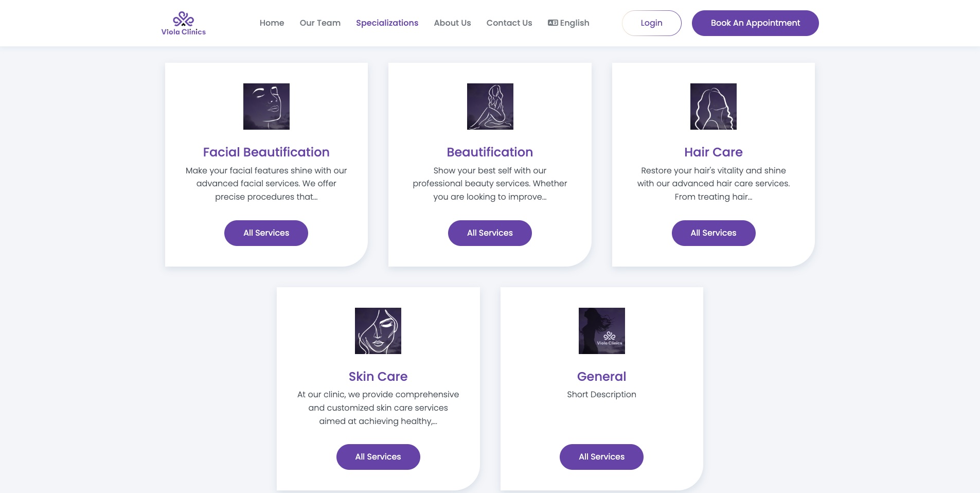View All Services under Skin Care
980x493 pixels.
click(378, 457)
